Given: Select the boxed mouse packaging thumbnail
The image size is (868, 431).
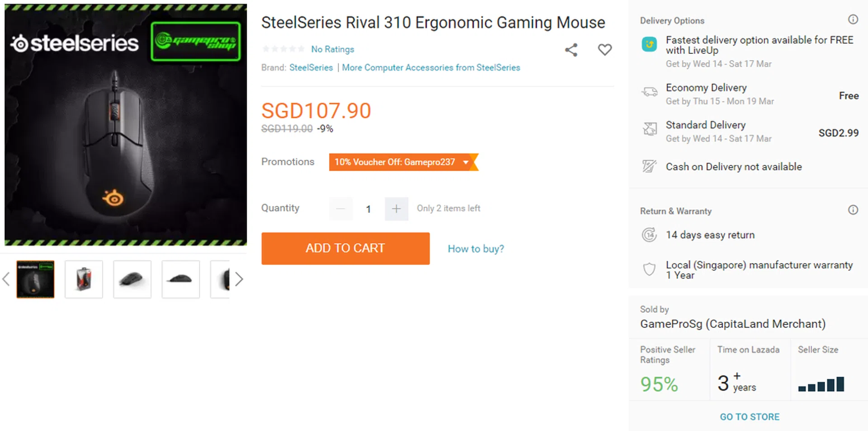Looking at the screenshot, I should coord(84,279).
